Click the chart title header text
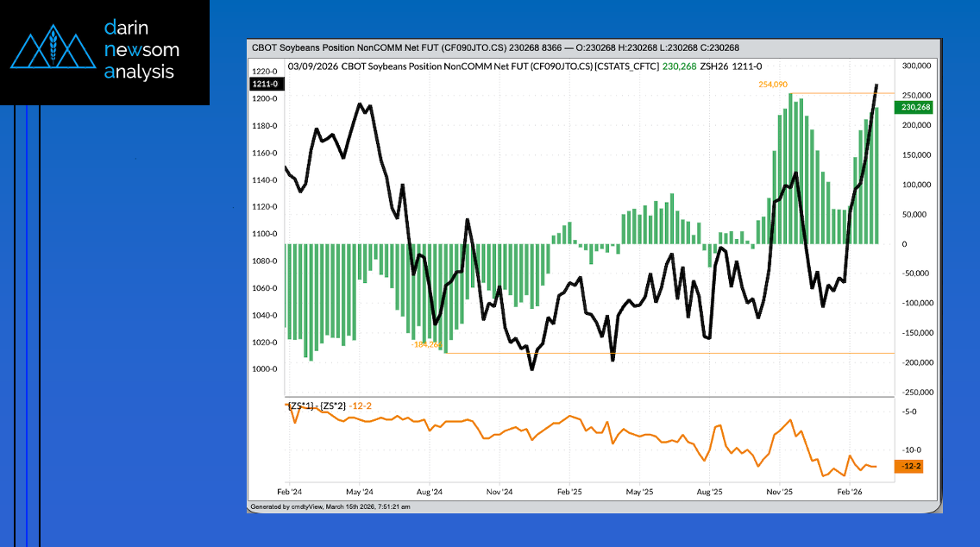 (494, 47)
